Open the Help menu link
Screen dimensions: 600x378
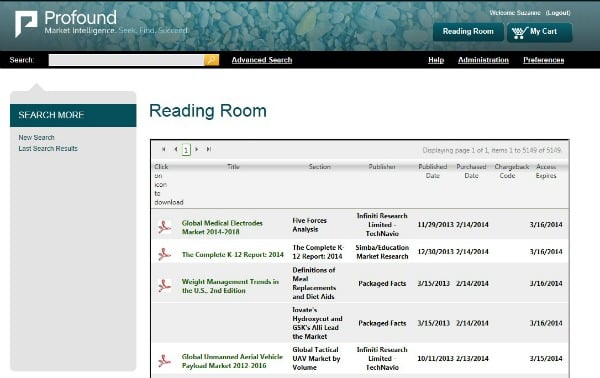pos(436,60)
